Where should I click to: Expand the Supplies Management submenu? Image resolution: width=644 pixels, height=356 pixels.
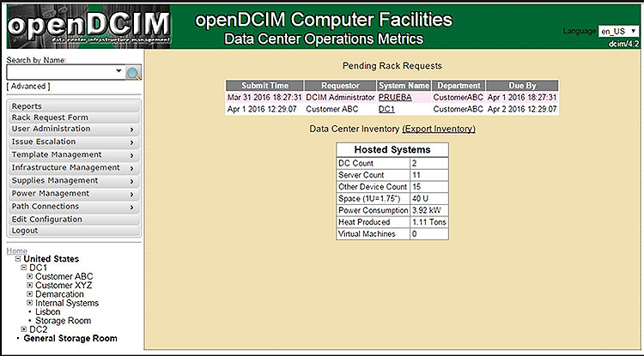pos(74,180)
